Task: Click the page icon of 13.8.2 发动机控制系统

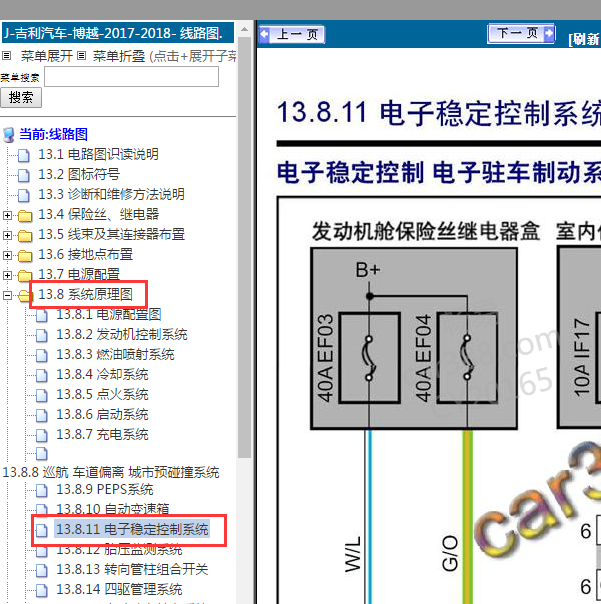Action: pyautogui.click(x=42, y=336)
